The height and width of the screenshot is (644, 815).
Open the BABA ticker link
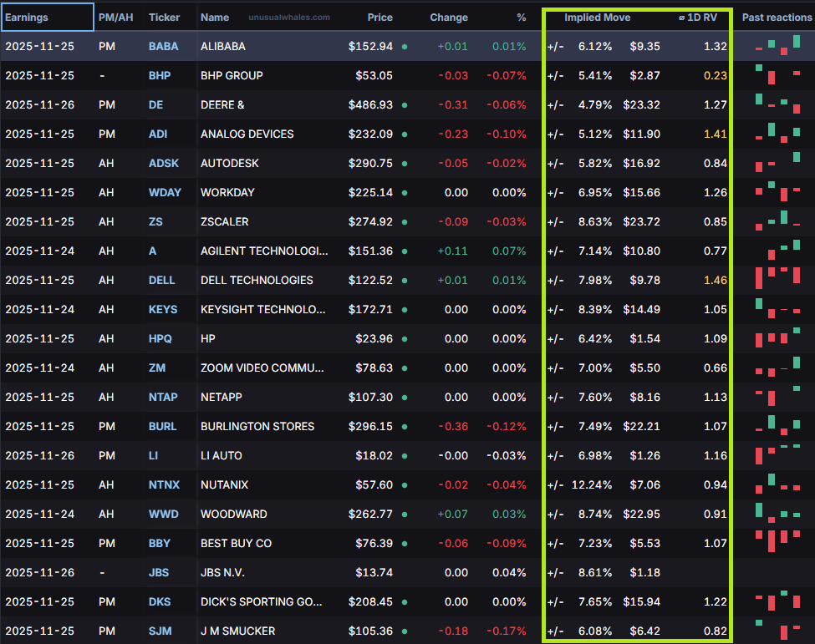[x=163, y=46]
